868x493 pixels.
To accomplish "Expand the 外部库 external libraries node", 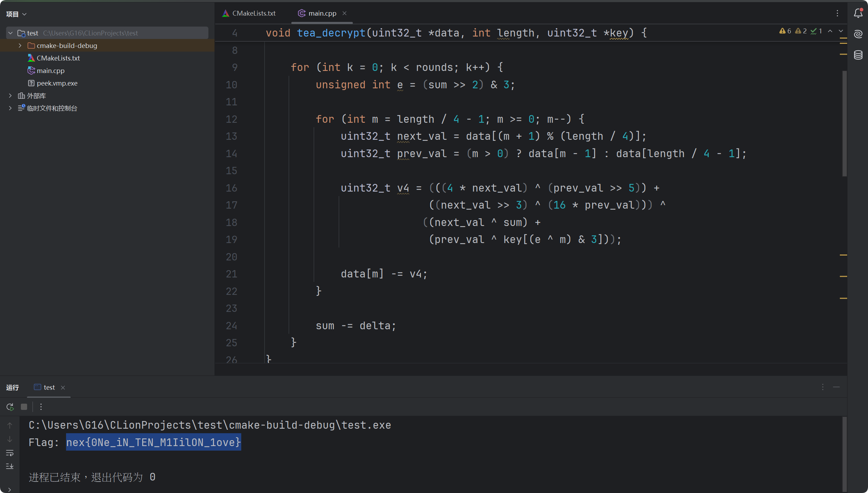I will 10,96.
